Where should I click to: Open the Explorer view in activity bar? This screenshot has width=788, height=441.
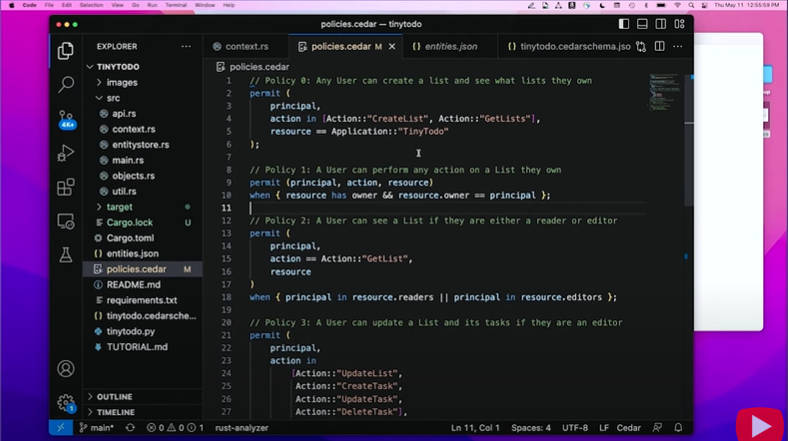pyautogui.click(x=65, y=51)
